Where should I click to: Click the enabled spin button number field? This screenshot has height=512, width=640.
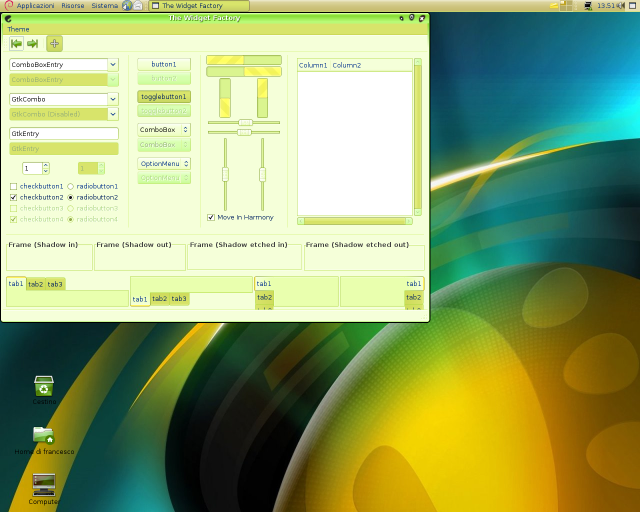pyautogui.click(x=32, y=168)
